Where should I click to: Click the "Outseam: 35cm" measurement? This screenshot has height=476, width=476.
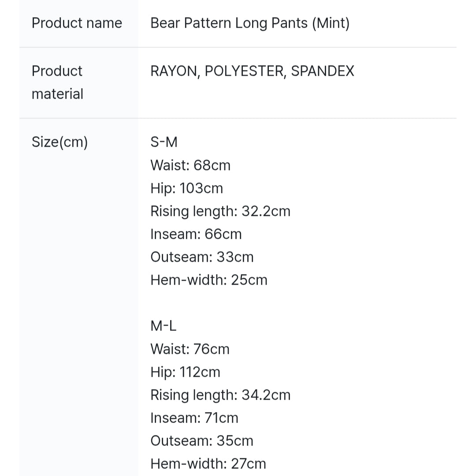[202, 441]
